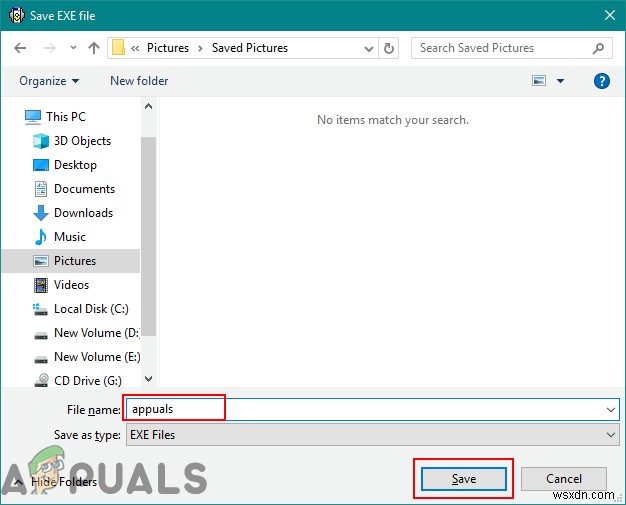Change your view icon button
Screen dimensions: 626x505
(x=539, y=81)
